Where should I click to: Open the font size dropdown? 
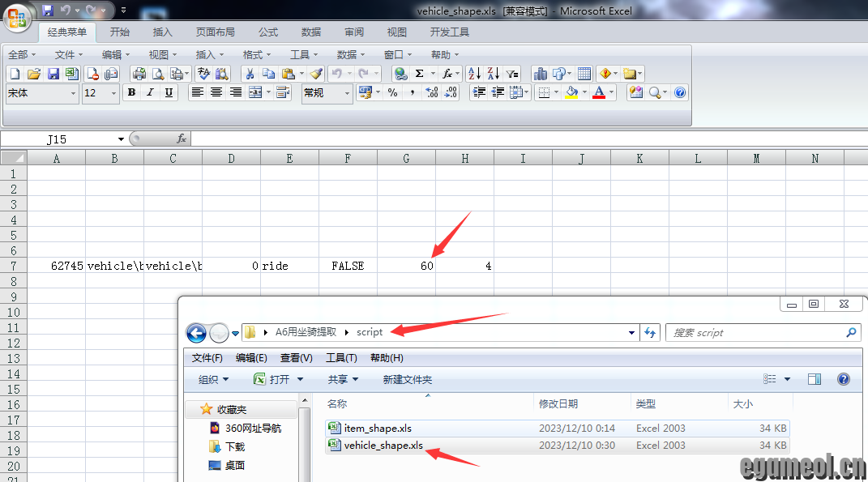point(112,93)
